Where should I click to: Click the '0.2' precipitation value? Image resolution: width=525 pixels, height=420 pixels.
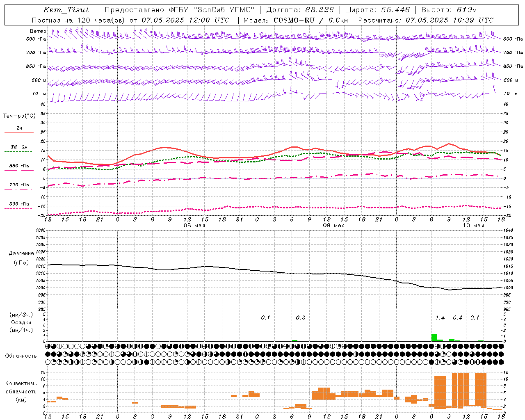pyautogui.click(x=301, y=317)
